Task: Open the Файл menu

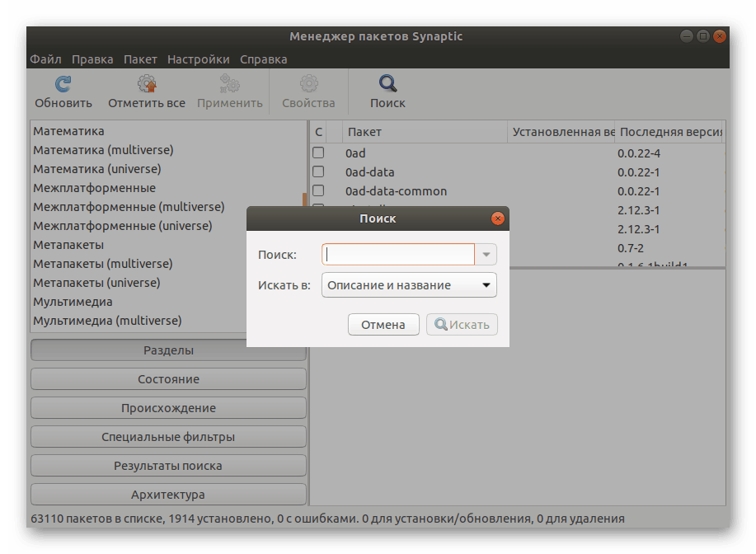Action: [x=46, y=59]
